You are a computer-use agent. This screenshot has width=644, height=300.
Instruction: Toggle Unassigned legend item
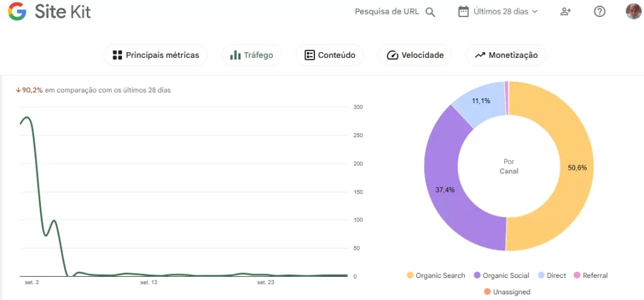coord(507,292)
